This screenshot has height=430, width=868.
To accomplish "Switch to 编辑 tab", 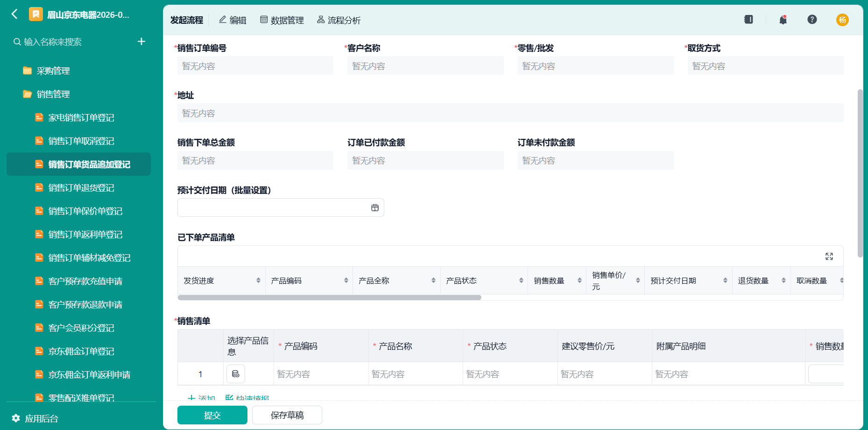I will tap(233, 20).
